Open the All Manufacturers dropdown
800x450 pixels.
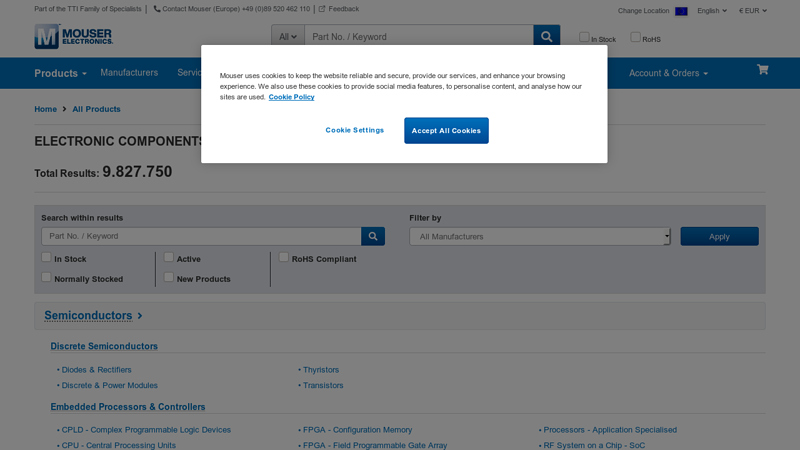pos(540,237)
